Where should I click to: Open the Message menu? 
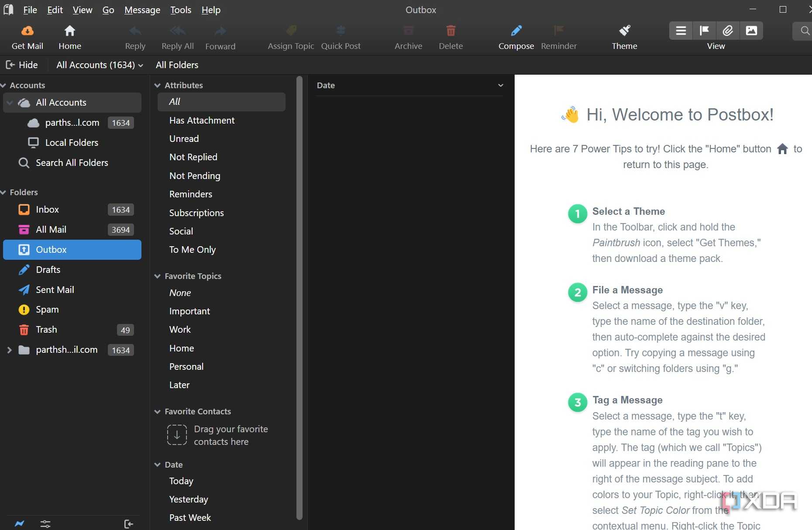click(142, 10)
